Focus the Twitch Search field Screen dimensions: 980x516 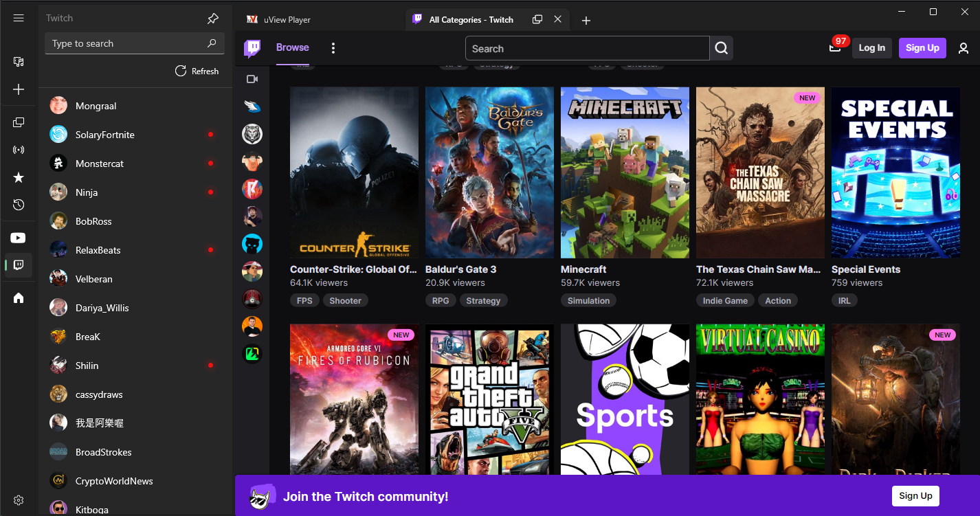[x=588, y=49]
